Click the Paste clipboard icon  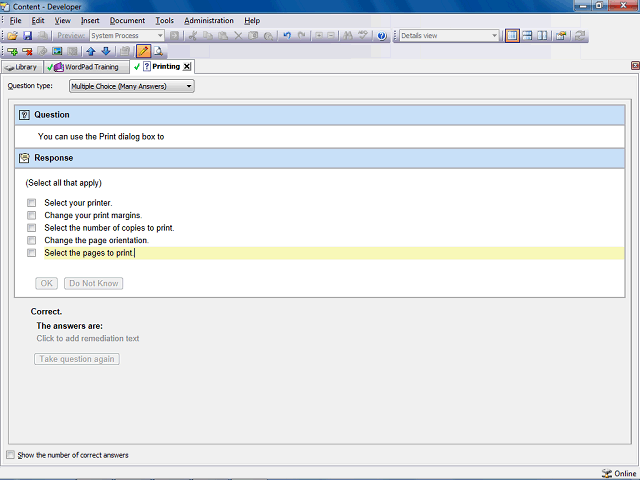click(x=223, y=36)
